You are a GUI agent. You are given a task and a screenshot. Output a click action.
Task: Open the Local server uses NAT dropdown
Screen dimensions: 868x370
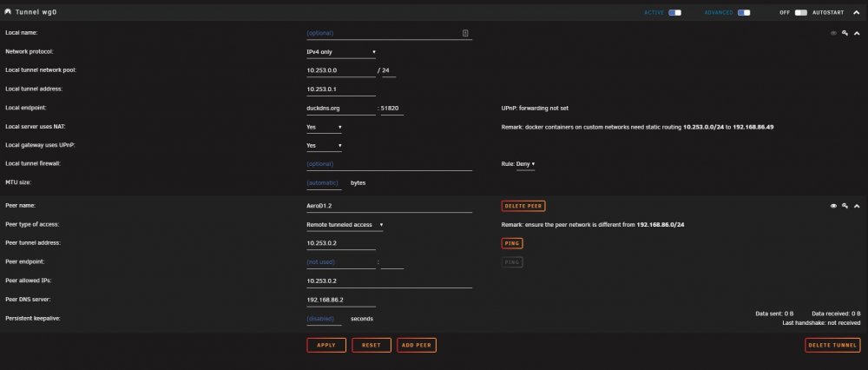tap(324, 127)
